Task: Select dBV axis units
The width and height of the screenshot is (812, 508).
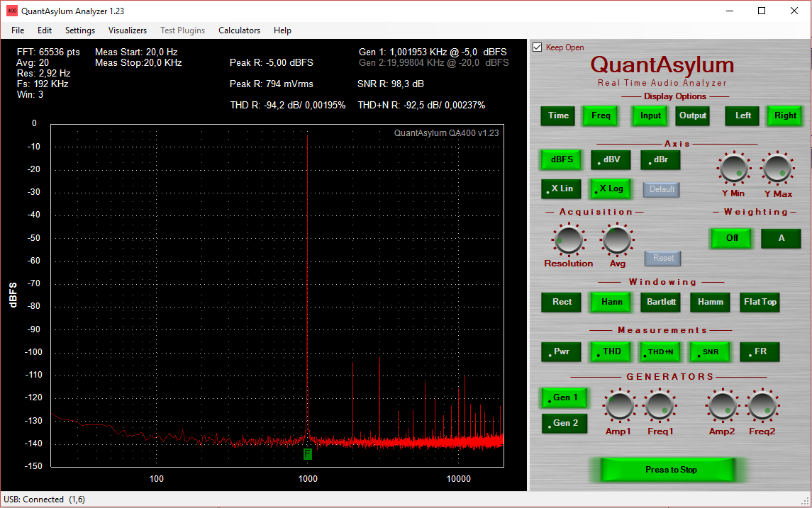Action: [x=611, y=160]
